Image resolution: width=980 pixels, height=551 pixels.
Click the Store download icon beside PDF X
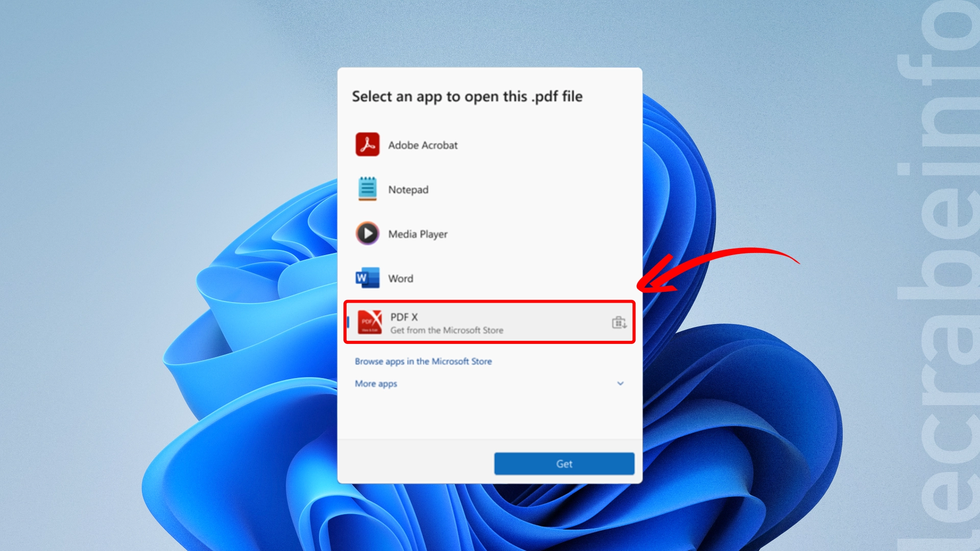[619, 322]
